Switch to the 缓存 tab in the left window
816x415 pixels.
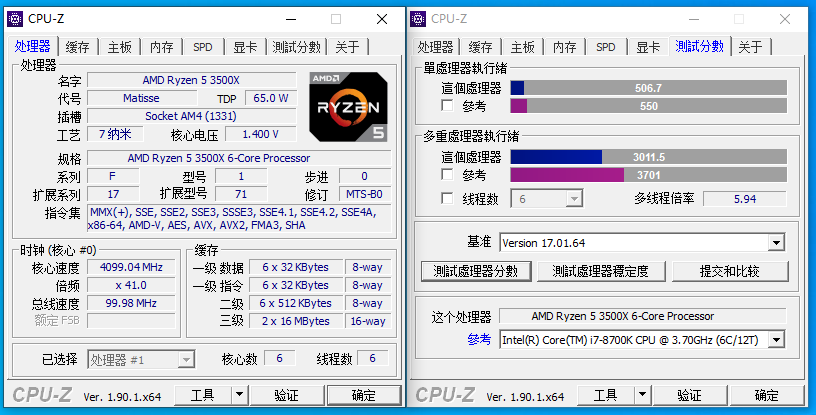coord(78,47)
